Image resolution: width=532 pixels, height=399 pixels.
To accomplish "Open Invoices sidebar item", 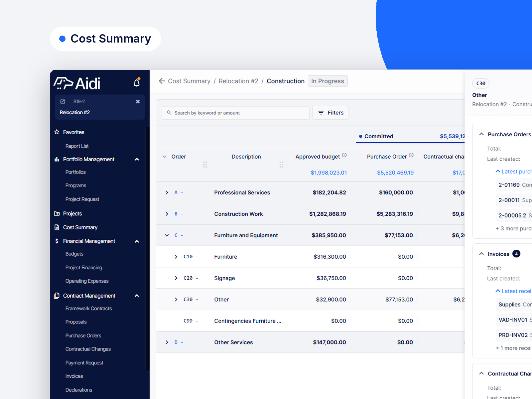I will pos(74,376).
